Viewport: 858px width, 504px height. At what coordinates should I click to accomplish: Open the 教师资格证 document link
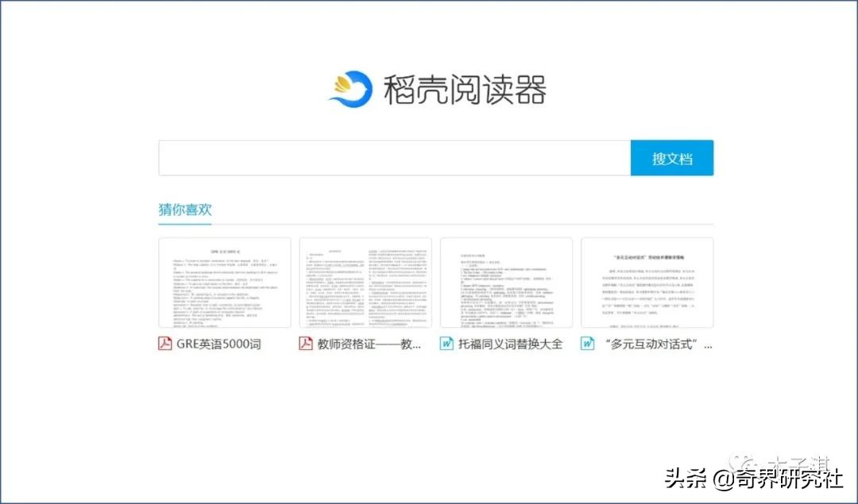click(362, 344)
